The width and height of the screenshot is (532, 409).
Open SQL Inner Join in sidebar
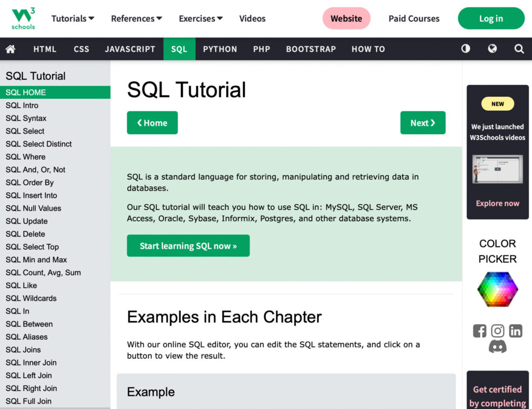pos(31,363)
